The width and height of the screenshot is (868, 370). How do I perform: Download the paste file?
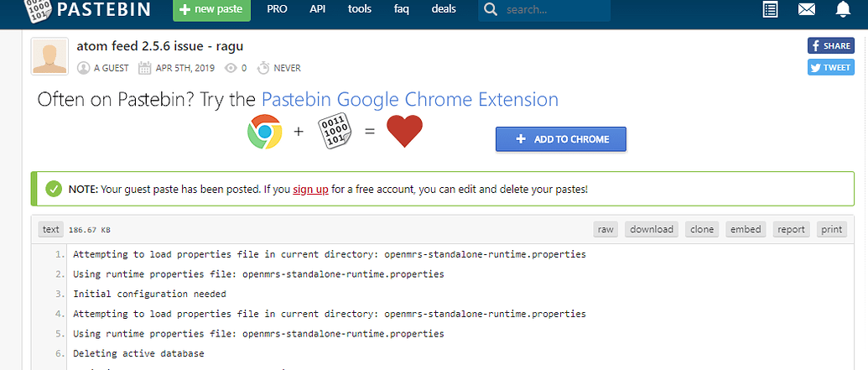click(651, 229)
